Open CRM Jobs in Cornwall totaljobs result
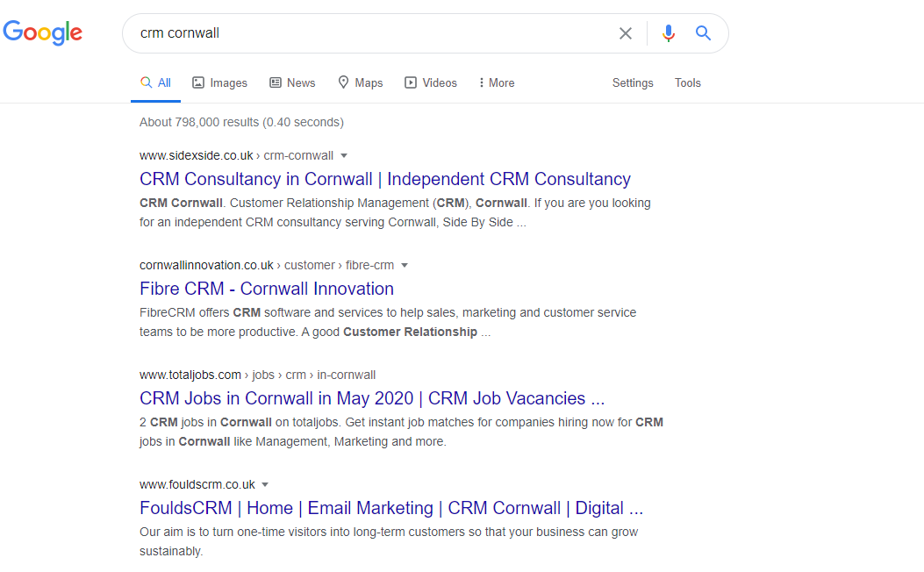The image size is (924, 572). (372, 398)
